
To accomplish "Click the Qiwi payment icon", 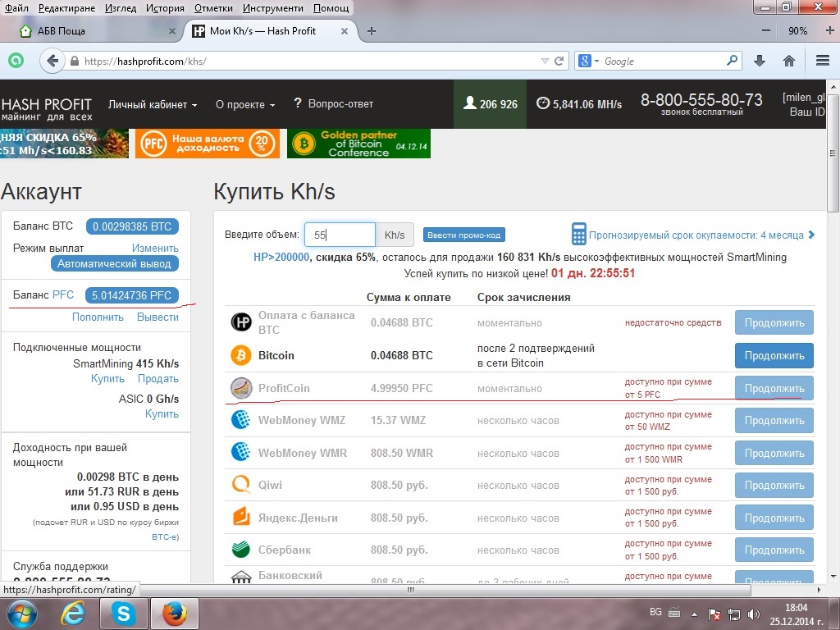I will click(241, 485).
